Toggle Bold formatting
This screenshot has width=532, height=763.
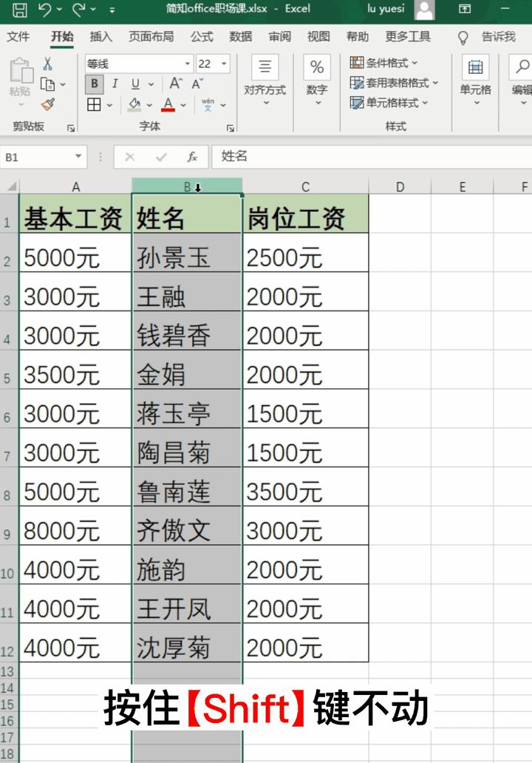click(95, 84)
